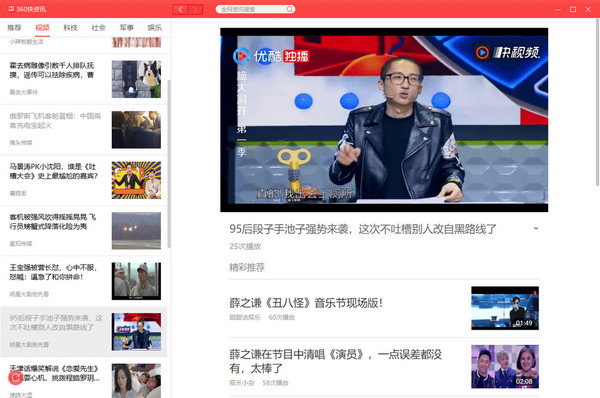This screenshot has width=600, height=398.
Task: Click the search magnifier icon
Action: tap(290, 9)
